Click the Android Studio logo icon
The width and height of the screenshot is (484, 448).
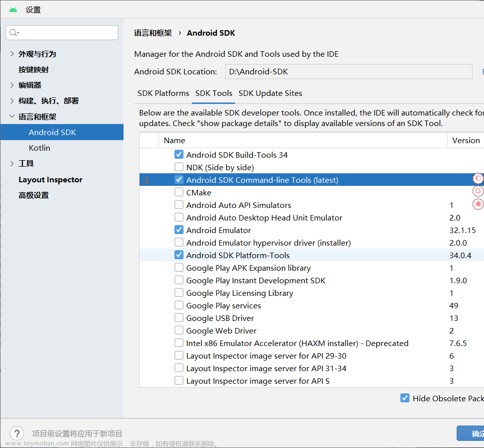point(13,10)
